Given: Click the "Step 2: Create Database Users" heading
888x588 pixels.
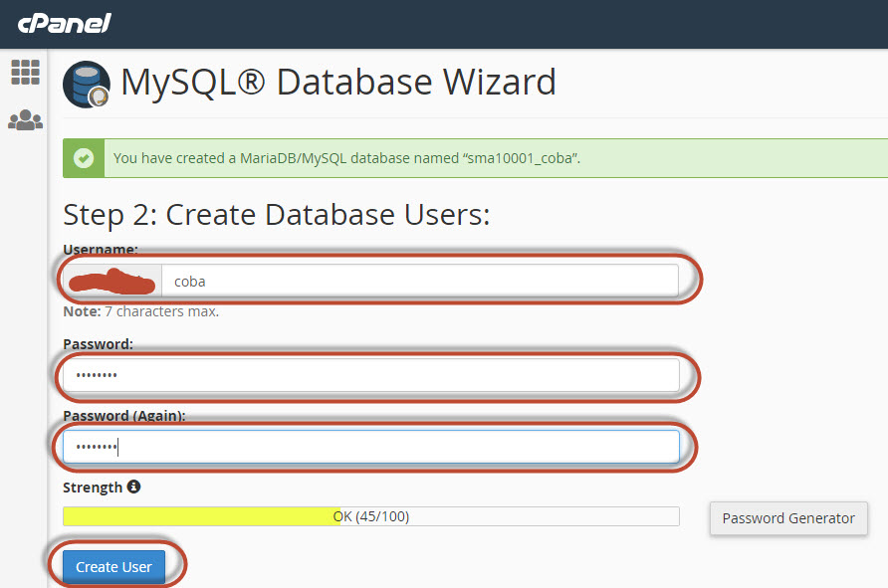Looking at the screenshot, I should (276, 215).
